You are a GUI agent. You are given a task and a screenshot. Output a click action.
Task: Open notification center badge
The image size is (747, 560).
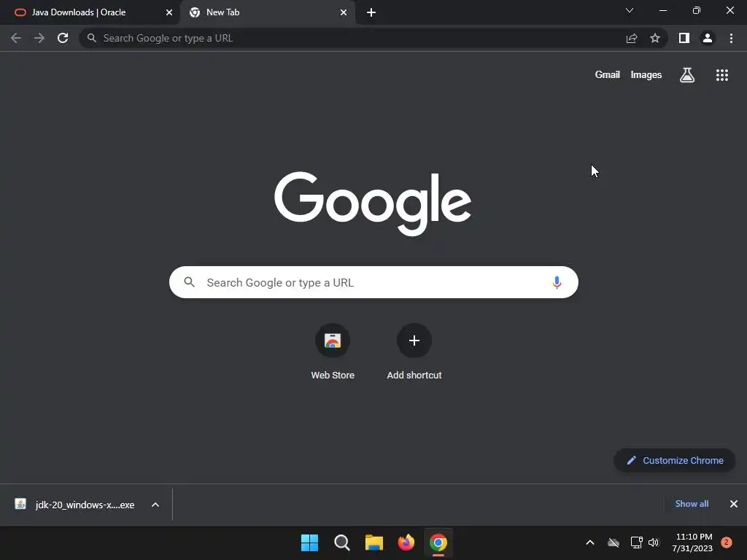[x=727, y=542]
